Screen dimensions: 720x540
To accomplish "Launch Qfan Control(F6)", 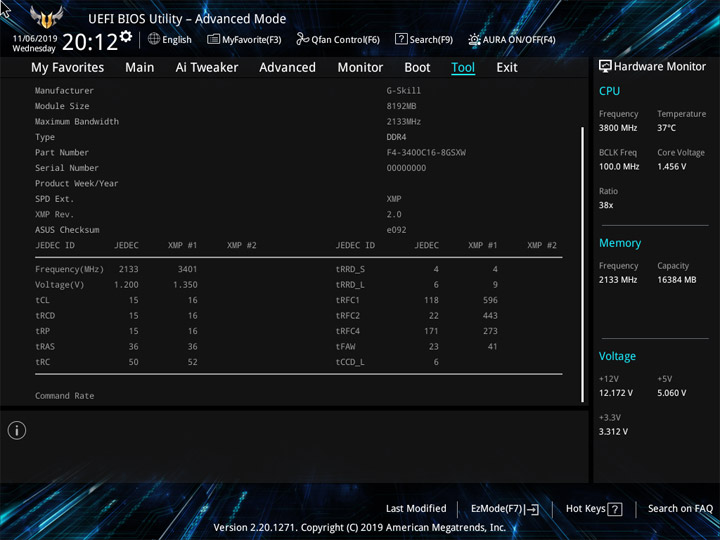I will (x=345, y=39).
